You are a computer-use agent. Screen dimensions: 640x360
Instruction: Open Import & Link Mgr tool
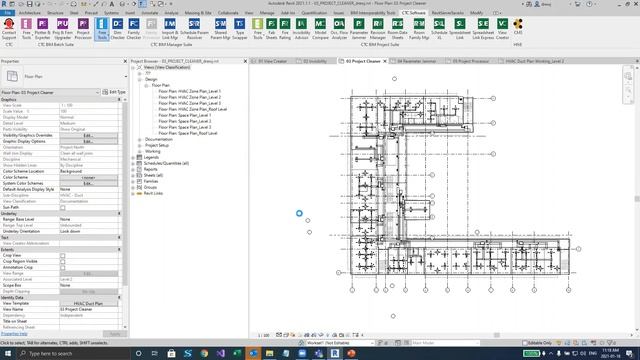pyautogui.click(x=170, y=29)
